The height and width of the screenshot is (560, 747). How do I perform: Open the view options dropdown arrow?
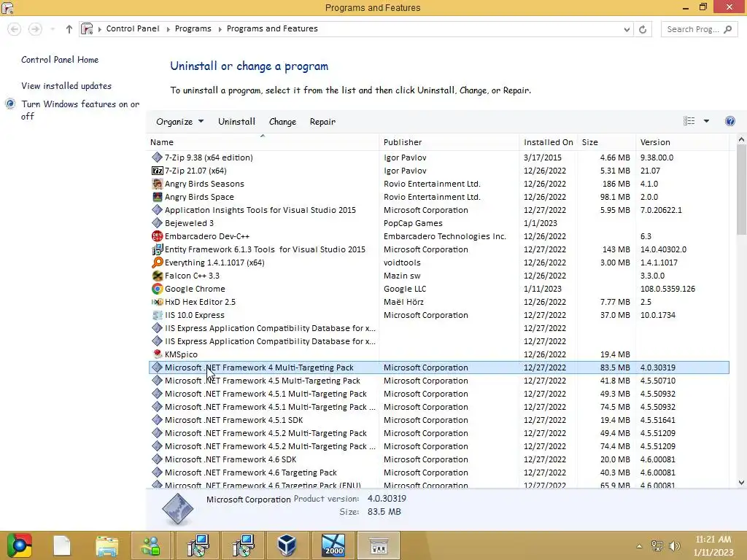click(706, 121)
